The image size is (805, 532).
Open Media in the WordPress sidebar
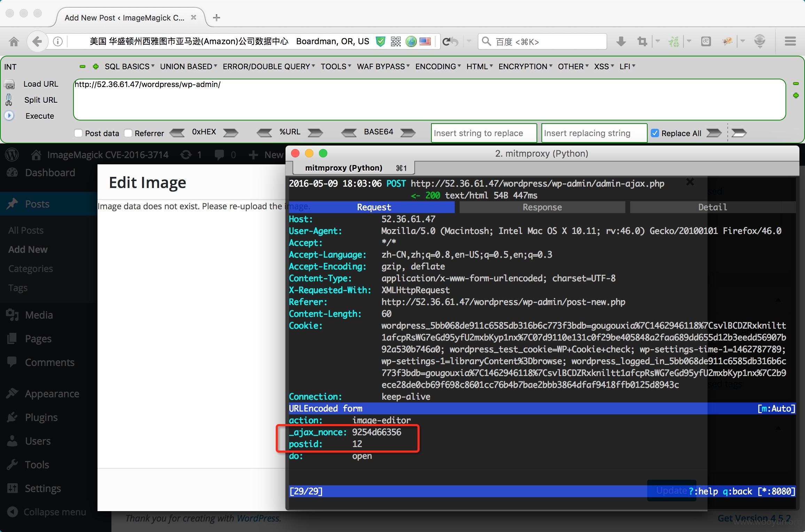39,315
